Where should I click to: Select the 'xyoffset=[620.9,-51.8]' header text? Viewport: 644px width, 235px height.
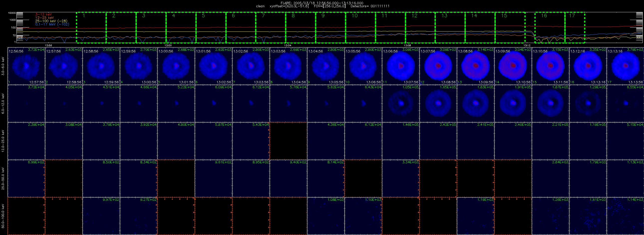(289, 6)
